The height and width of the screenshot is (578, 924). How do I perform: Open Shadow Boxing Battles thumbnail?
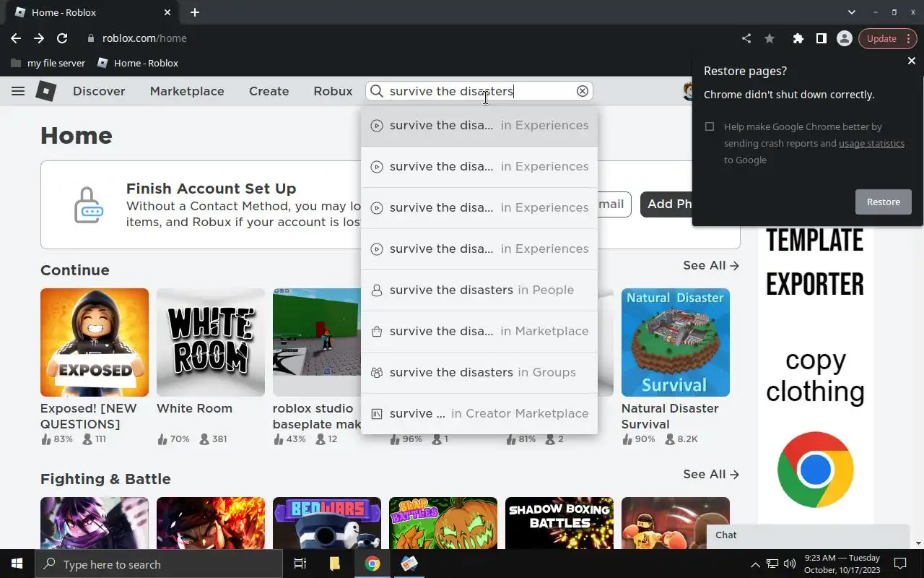[559, 523]
